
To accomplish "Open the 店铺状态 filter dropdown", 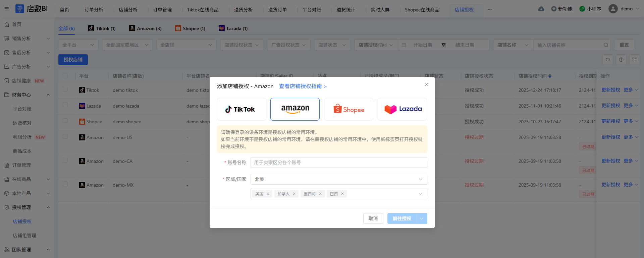I will coord(332,45).
